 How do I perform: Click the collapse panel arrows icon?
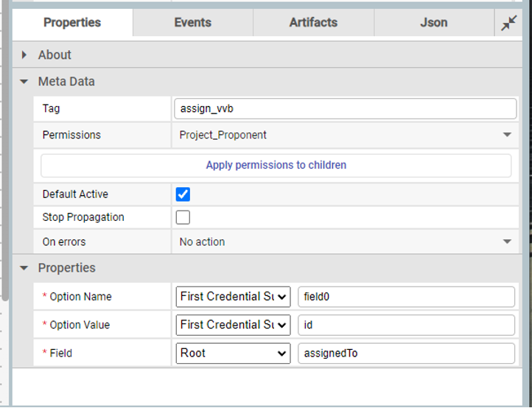[x=508, y=24]
